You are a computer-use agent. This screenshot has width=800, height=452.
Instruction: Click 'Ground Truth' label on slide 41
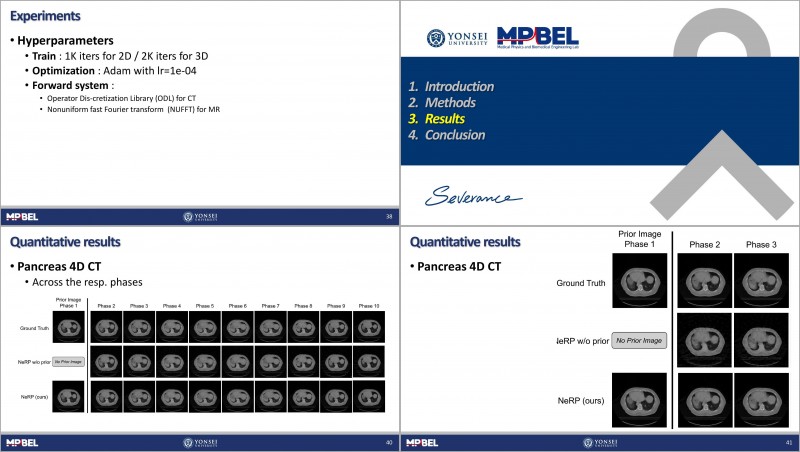581,283
